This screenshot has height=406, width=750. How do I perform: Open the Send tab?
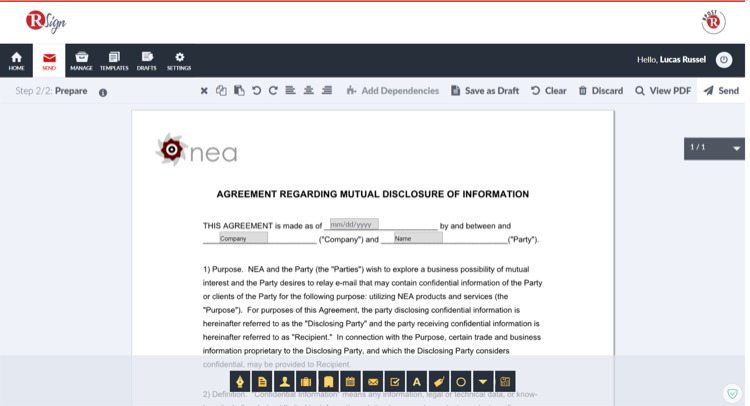[49, 61]
